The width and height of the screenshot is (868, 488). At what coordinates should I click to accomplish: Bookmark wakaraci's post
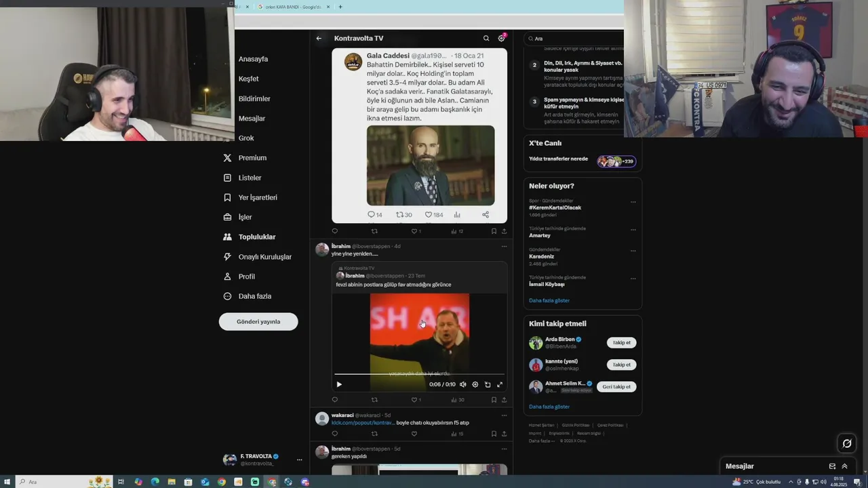click(494, 434)
